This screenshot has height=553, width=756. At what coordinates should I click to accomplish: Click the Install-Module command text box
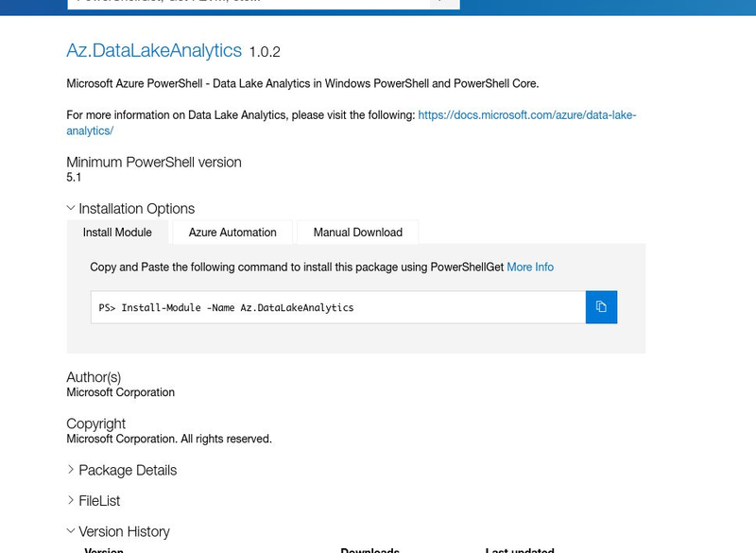coord(338,307)
